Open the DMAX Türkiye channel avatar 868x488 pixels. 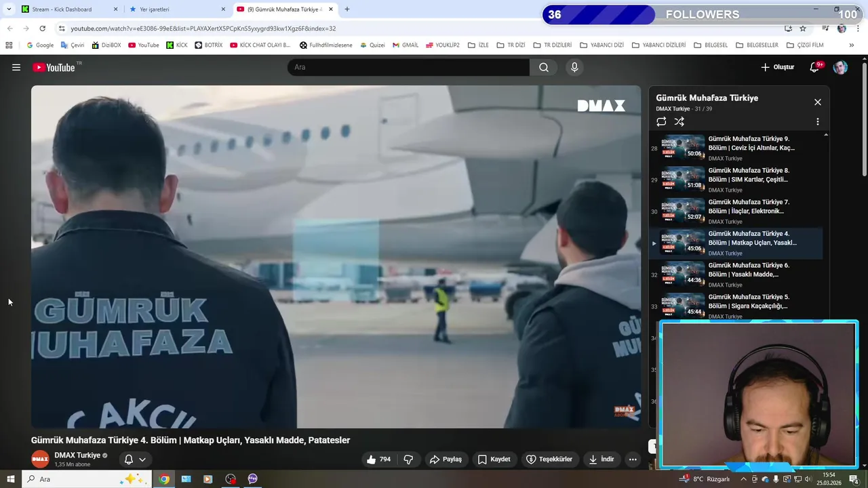click(41, 459)
